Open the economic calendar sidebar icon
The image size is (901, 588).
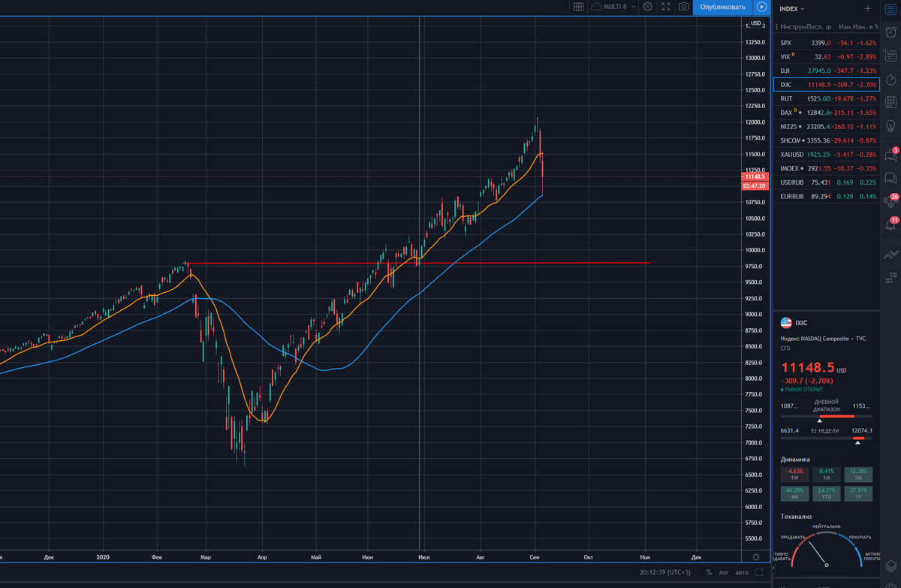[x=890, y=102]
